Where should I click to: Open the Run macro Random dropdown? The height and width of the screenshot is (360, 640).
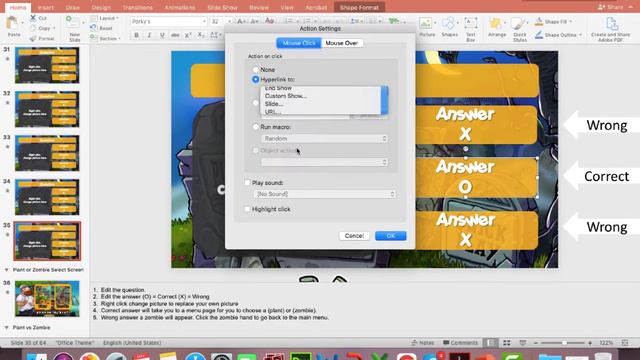pos(324,139)
